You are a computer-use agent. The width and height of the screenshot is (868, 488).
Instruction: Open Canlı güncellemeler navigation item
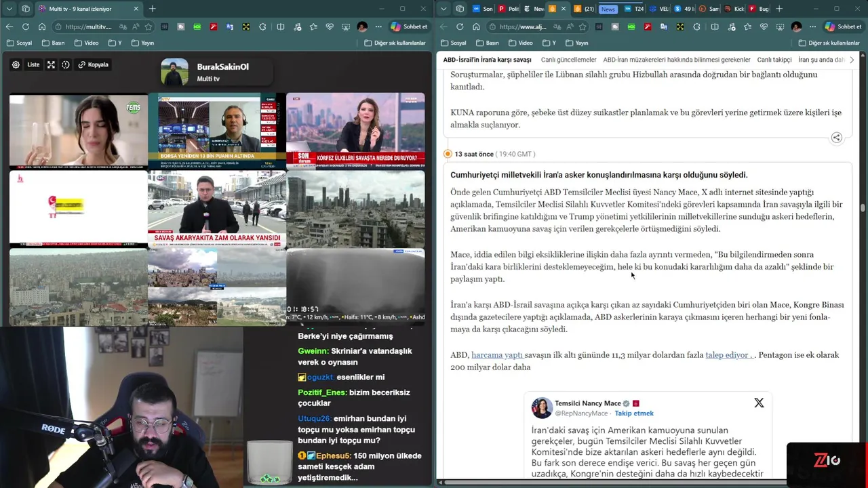pyautogui.click(x=568, y=60)
